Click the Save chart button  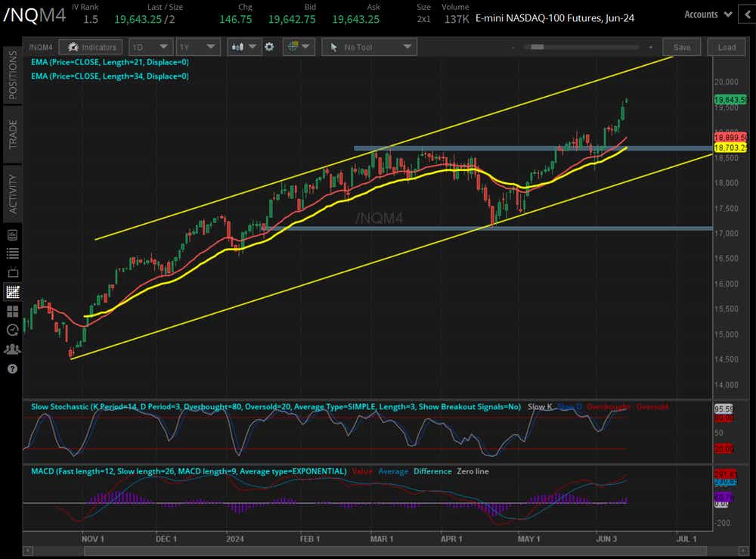682,47
